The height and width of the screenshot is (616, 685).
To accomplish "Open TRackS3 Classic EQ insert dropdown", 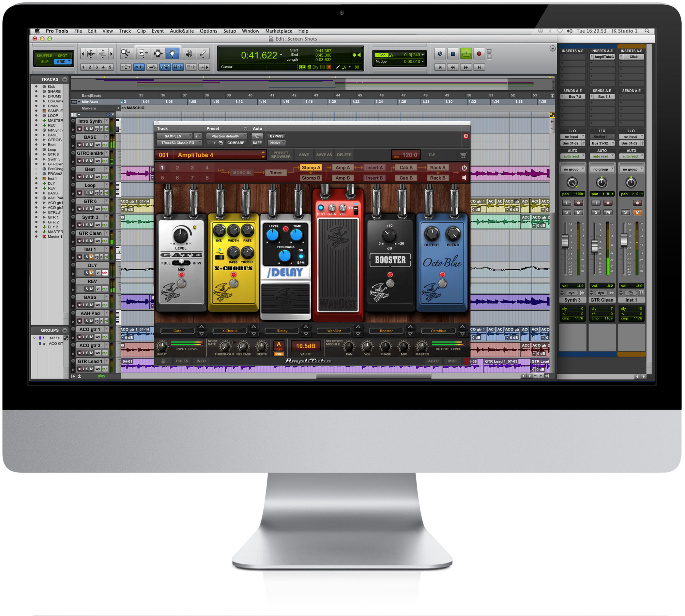I will (x=179, y=143).
